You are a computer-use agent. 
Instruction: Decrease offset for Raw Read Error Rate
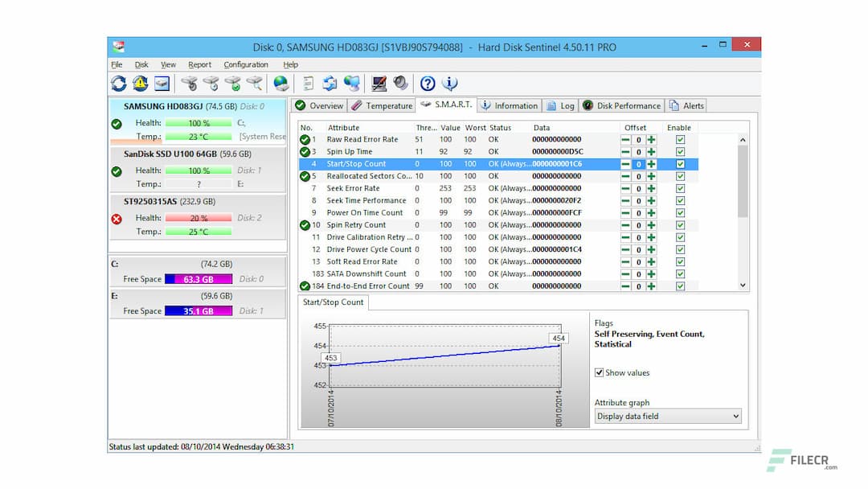pyautogui.click(x=625, y=140)
